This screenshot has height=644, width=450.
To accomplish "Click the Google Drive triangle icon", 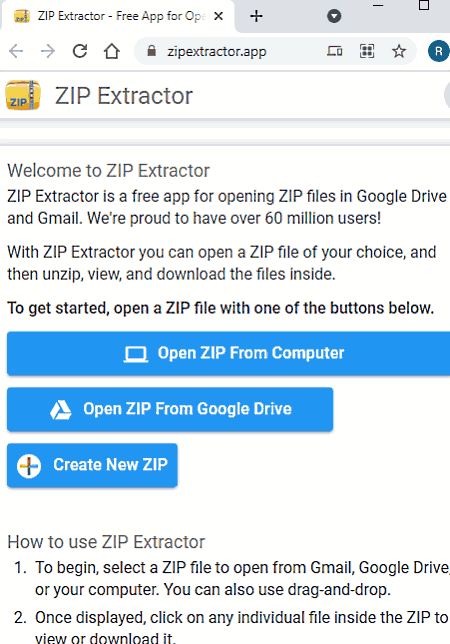I will coord(61,410).
